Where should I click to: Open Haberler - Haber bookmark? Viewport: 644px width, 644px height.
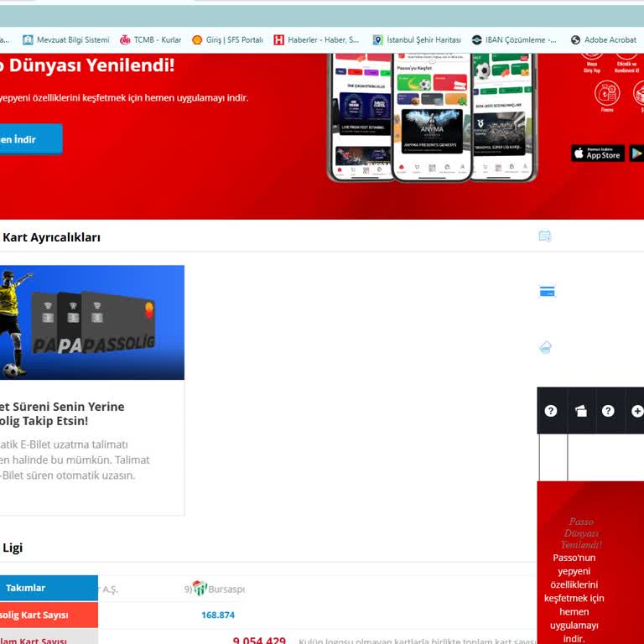coord(316,40)
